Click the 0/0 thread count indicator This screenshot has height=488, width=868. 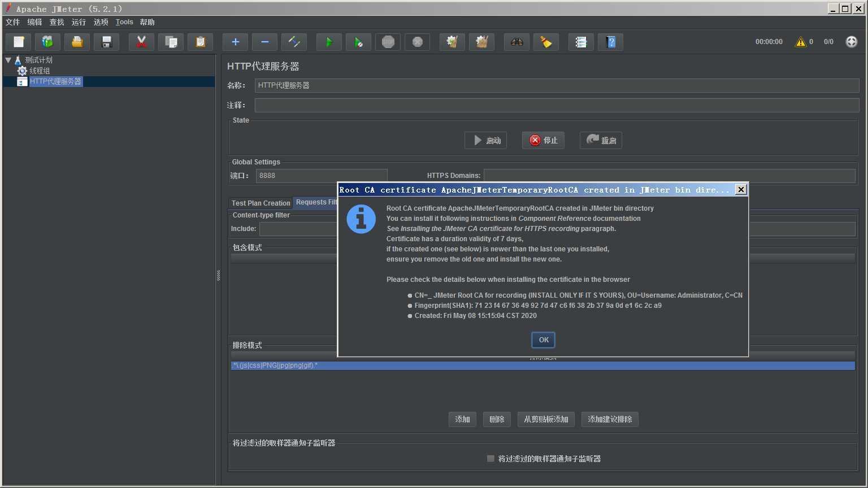point(828,42)
